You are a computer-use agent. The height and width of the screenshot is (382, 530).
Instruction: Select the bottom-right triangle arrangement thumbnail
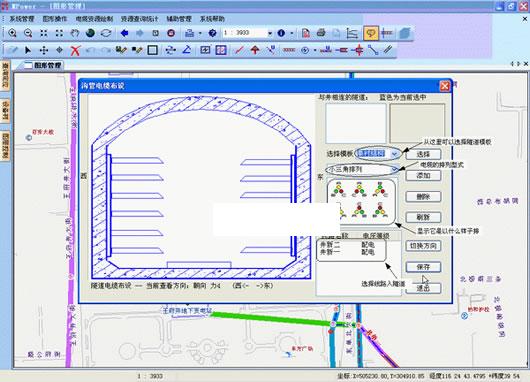coord(380,210)
